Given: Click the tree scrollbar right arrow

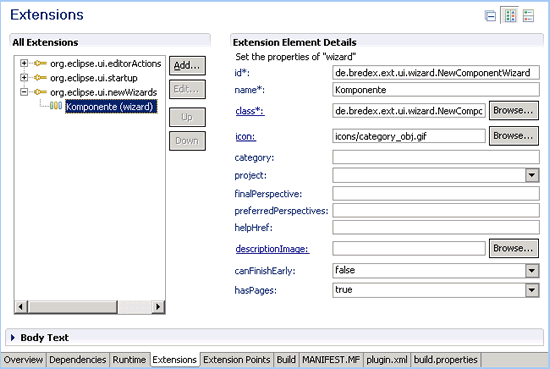Looking at the screenshot, I should coord(158,307).
